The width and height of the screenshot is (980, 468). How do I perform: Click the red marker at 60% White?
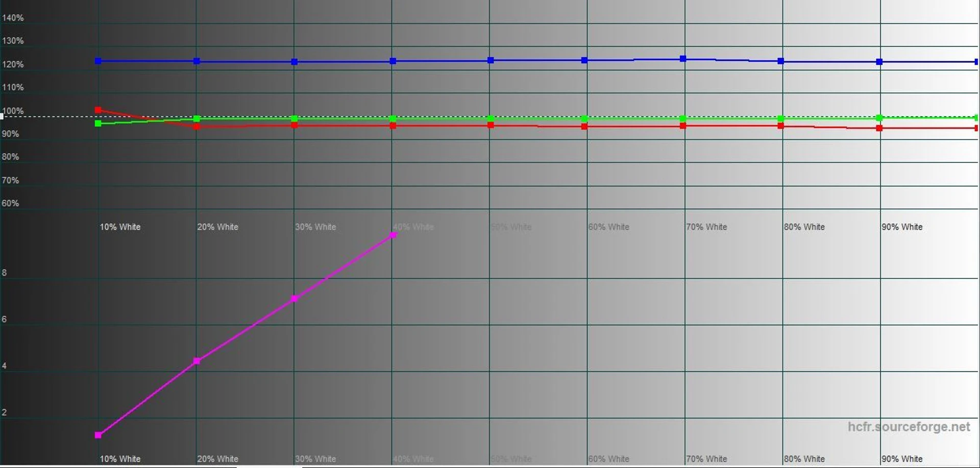pos(584,126)
